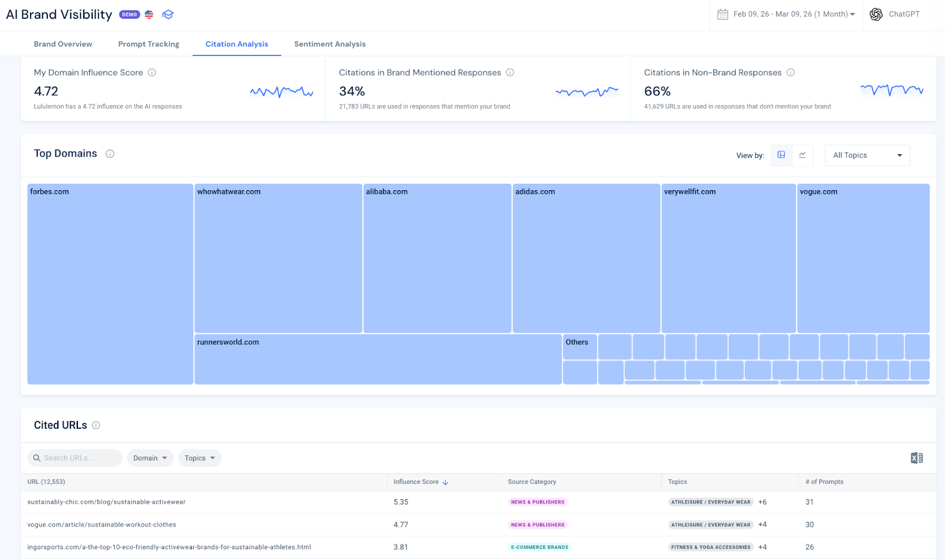Image resolution: width=945 pixels, height=560 pixels.
Task: Switch to Brand Overview tab
Action: coord(63,44)
